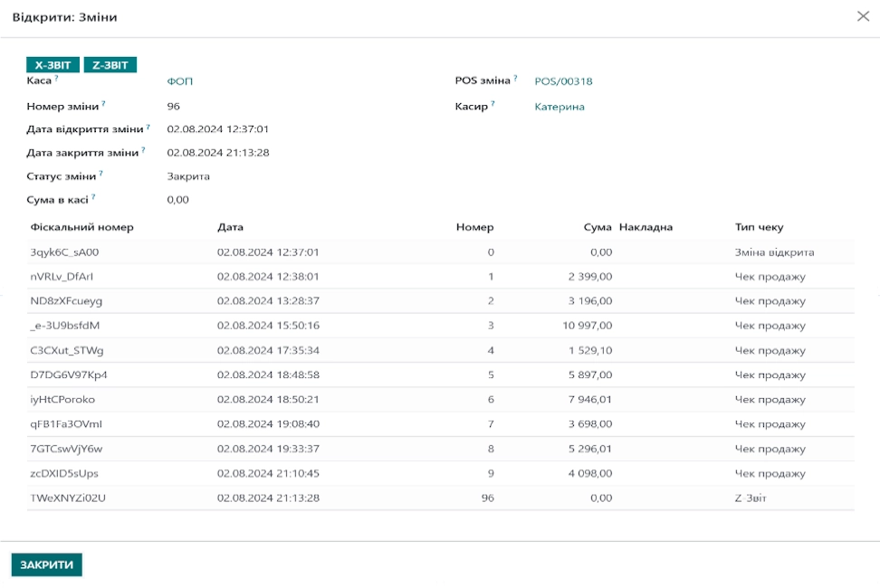The width and height of the screenshot is (880, 588).
Task: Click the sum 5 296,01
Action: [x=590, y=449]
